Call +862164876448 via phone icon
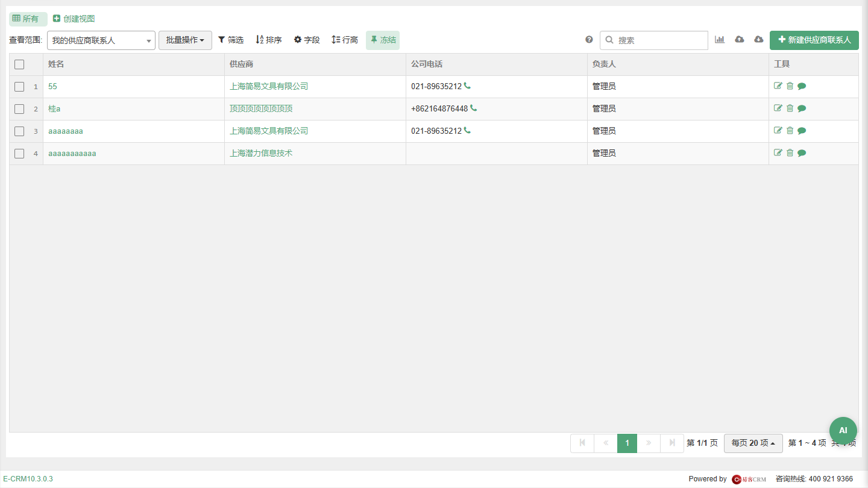The height and width of the screenshot is (488, 868). [473, 108]
